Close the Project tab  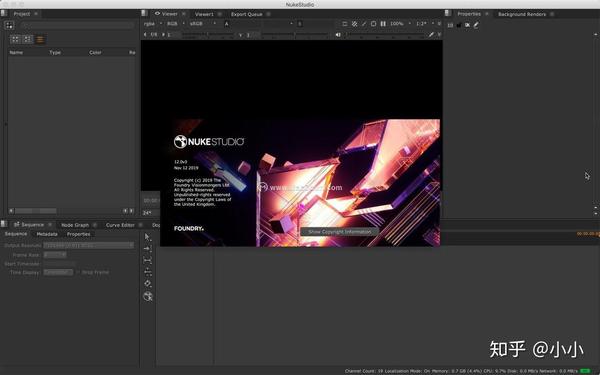click(36, 14)
